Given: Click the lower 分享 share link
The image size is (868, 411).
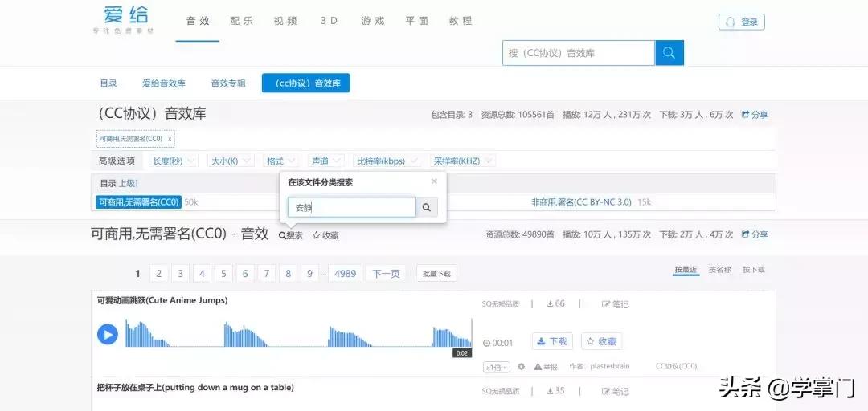Looking at the screenshot, I should tap(755, 234).
